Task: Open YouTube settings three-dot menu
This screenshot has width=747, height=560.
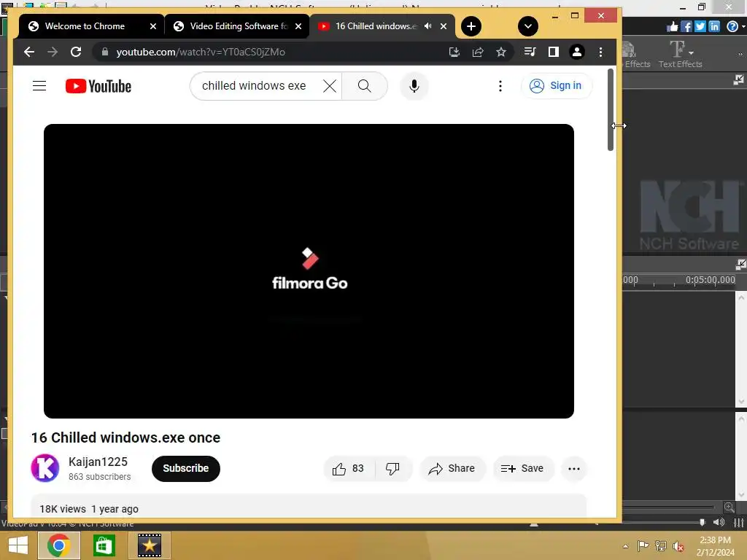Action: pos(500,86)
